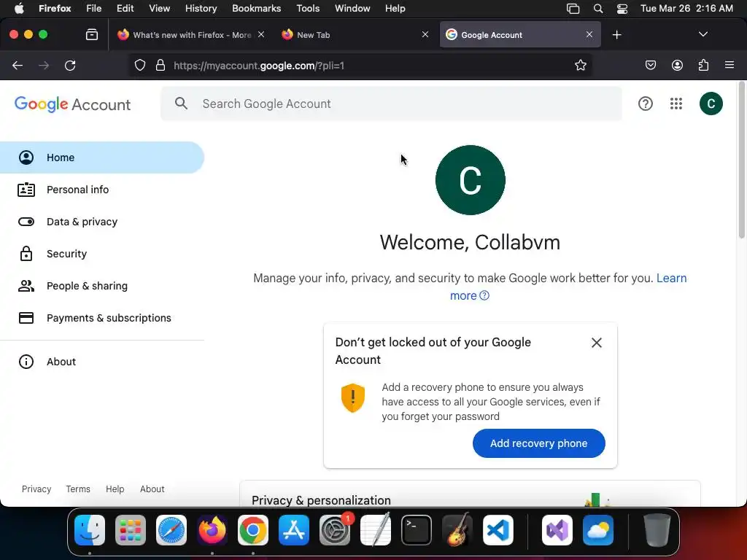Open Payments & subscriptions in the sidebar
Image resolution: width=747 pixels, height=560 pixels.
tap(102, 318)
